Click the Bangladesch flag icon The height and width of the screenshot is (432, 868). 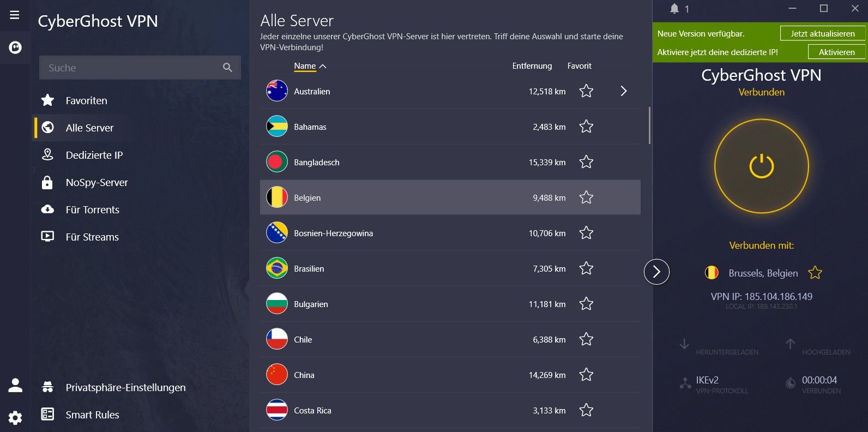tap(277, 162)
